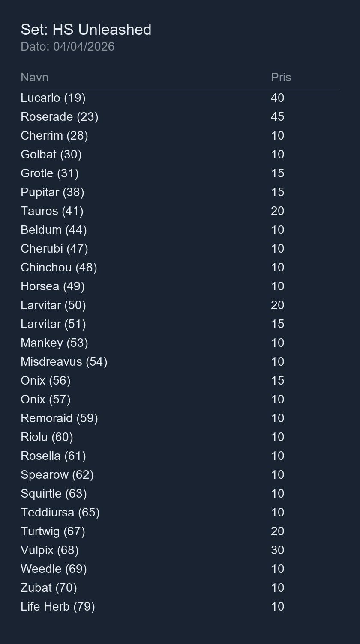Screen dimensions: 360x644
Task: Select Tauros (41) in the list
Action: coord(52,211)
